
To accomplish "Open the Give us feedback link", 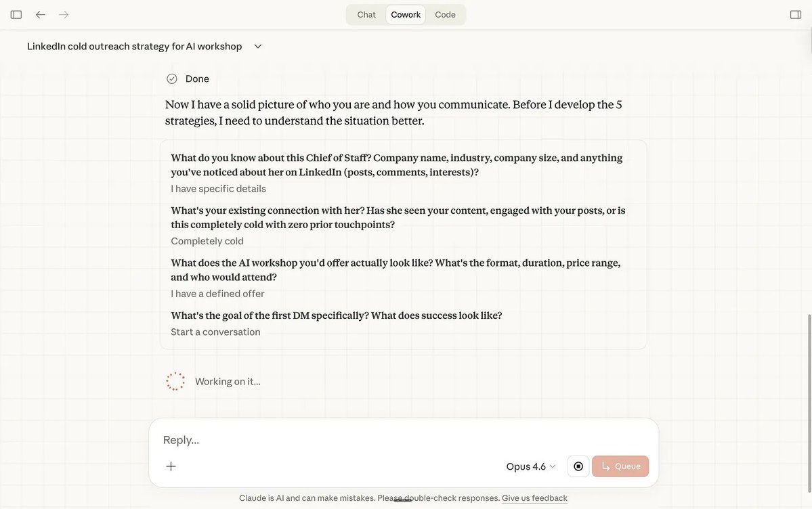I will [534, 496].
